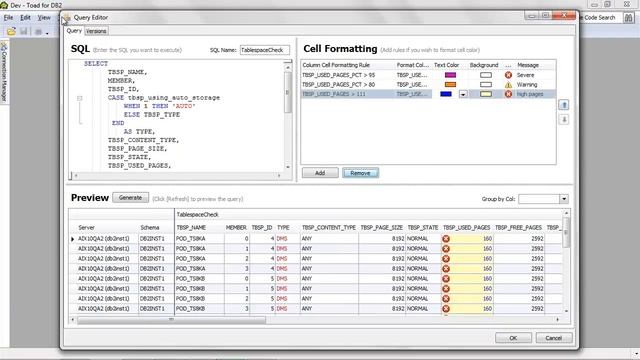This screenshot has width=640, height=360.
Task: Click the yellow high pages background swatch
Action: [486, 94]
